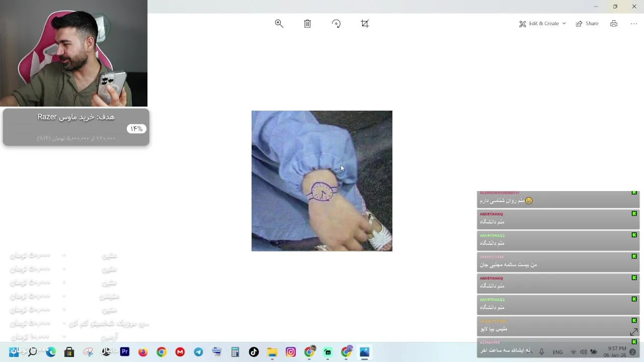Viewport: 644px width, 362px height.
Task: Switch to the Photos app taskbar icon
Action: 364,352
